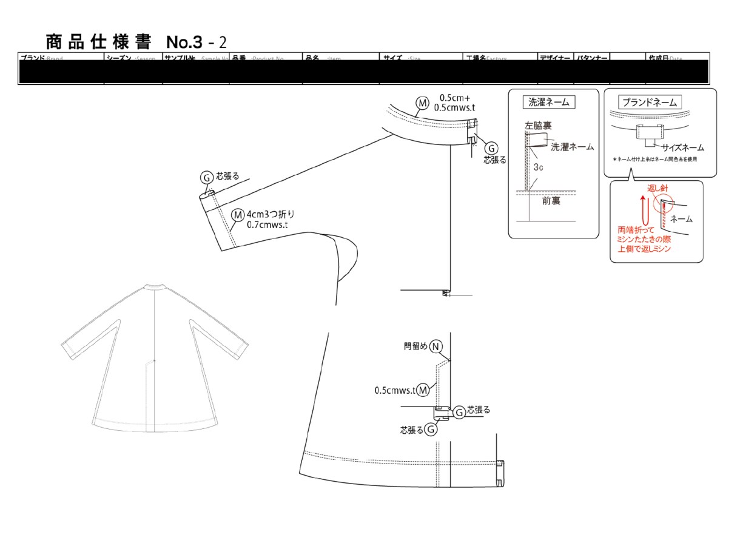Viewport: 740px width, 560px height.
Task: Click the circled G mark with 芯張る on its right
Action: [x=460, y=413]
